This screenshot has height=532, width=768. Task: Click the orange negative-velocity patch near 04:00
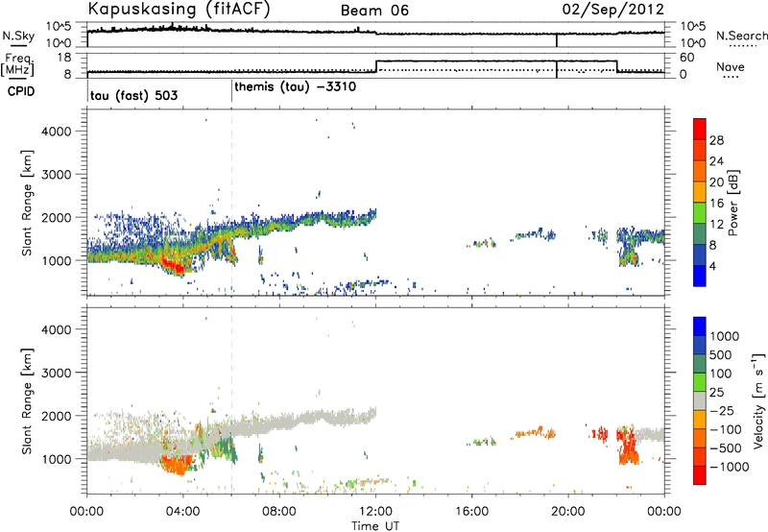coord(178,465)
